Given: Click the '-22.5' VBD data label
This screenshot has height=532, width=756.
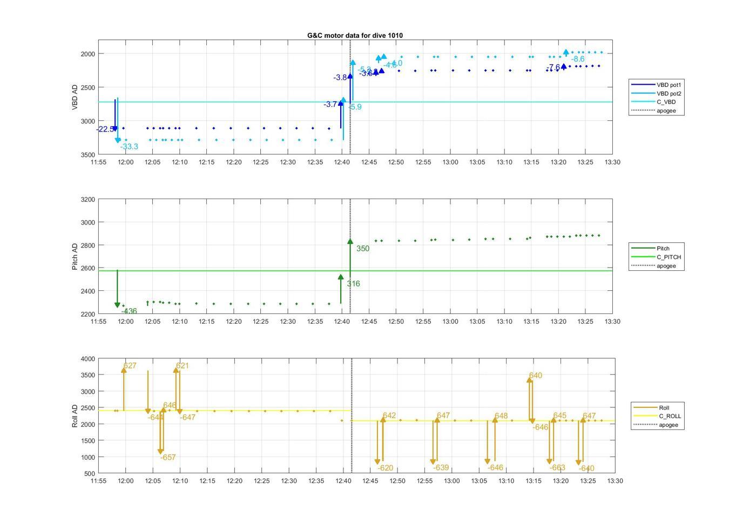Looking at the screenshot, I should 105,129.
